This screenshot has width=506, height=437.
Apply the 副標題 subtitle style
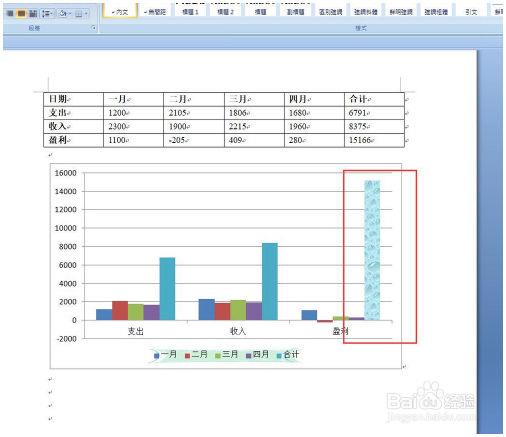point(295,11)
